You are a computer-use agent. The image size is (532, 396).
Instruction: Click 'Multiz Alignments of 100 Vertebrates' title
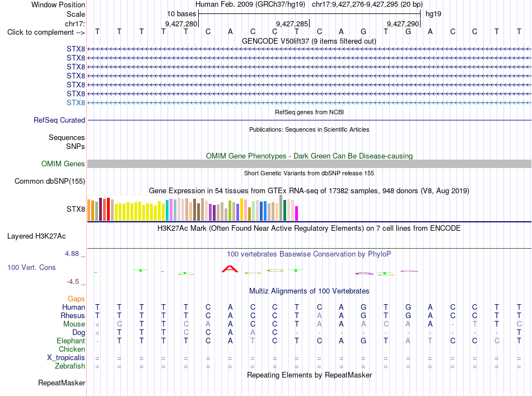pos(309,291)
